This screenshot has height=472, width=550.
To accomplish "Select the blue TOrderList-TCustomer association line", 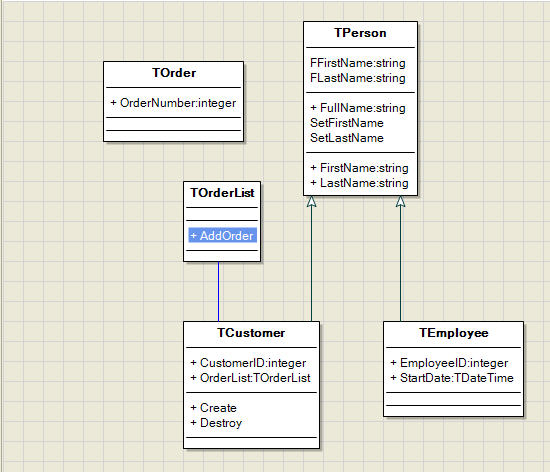I will (219, 291).
